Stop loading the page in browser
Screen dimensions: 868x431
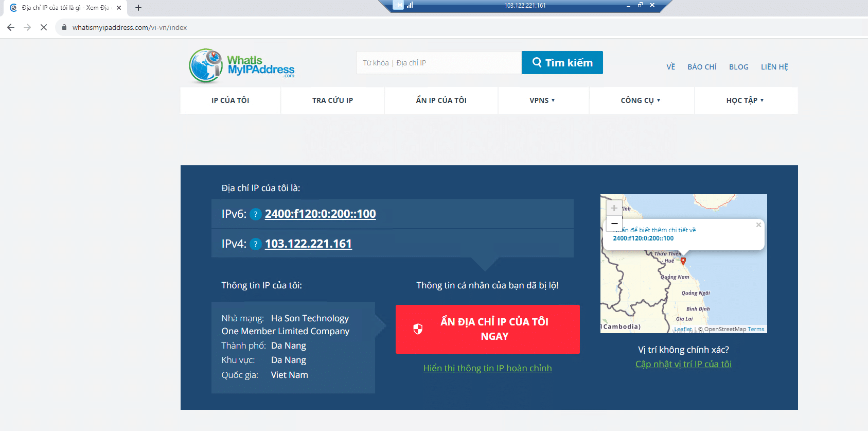[44, 27]
